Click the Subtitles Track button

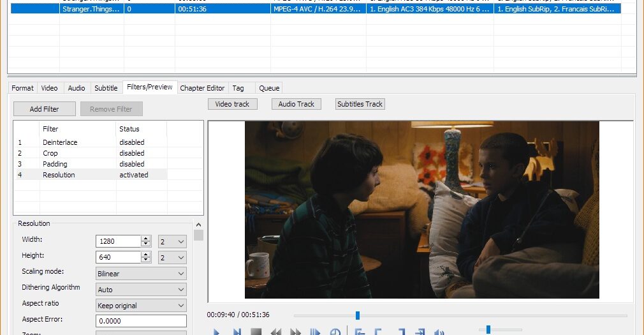360,104
